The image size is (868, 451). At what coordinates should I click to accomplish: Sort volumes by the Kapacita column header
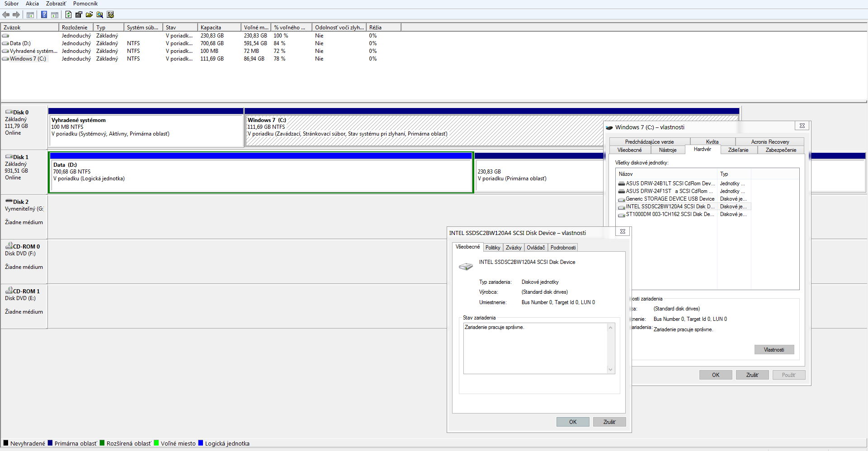[211, 28]
